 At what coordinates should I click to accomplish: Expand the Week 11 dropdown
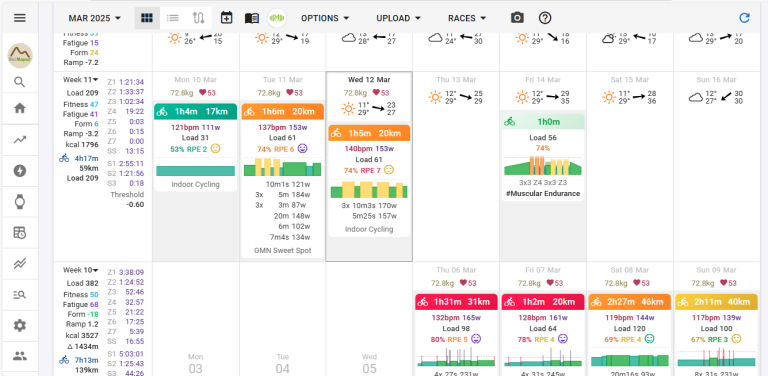tap(80, 79)
